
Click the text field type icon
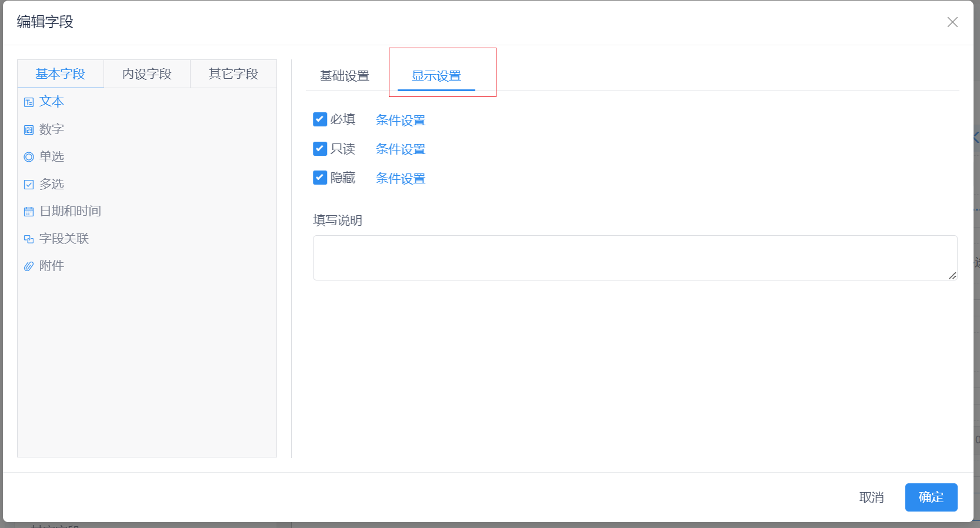[x=29, y=102]
